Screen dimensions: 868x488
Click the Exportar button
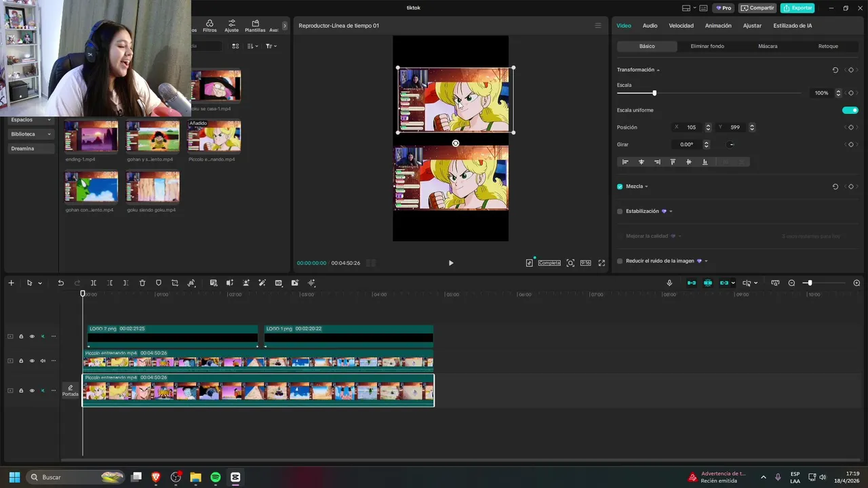797,8
